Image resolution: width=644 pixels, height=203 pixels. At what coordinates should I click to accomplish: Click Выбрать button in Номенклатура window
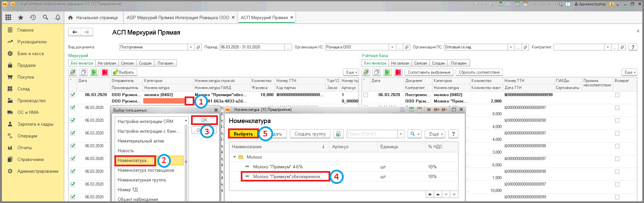243,134
